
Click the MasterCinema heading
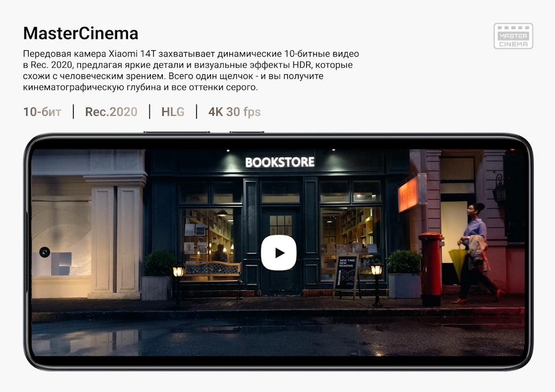click(81, 34)
